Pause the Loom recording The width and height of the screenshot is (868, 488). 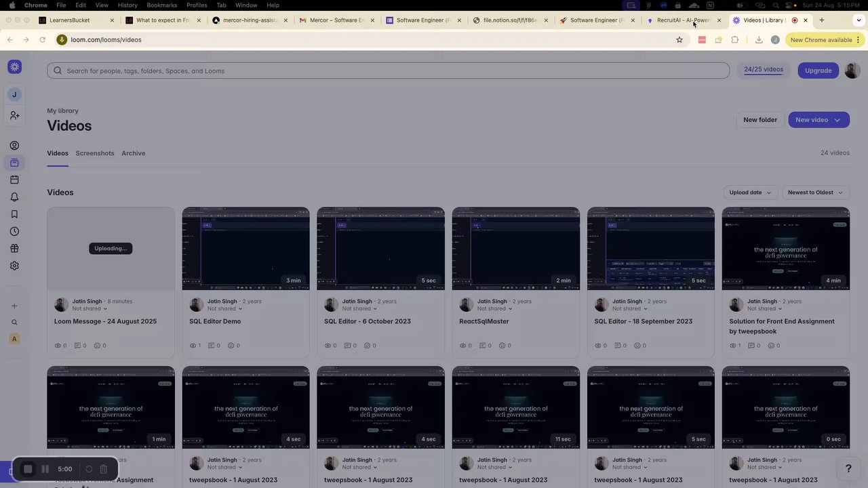pyautogui.click(x=45, y=469)
